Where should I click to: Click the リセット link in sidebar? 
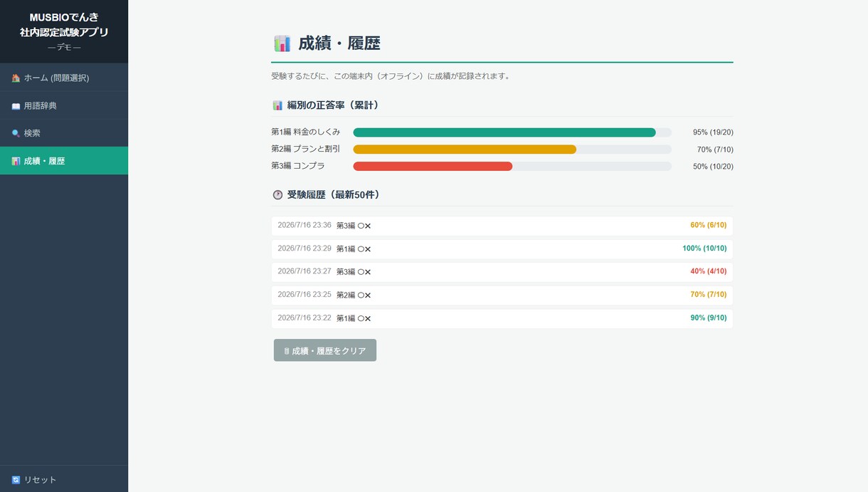click(64, 480)
